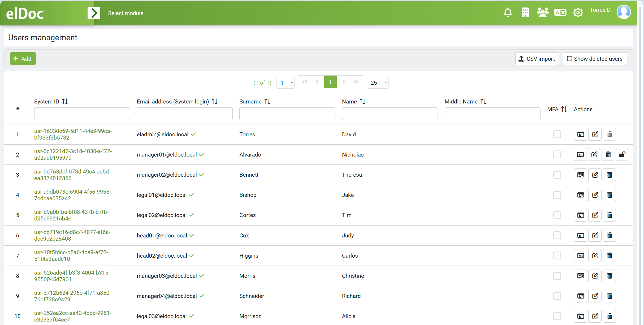Edit the user Bishop Jake
Viewport: 644px width, 325px height.
pyautogui.click(x=595, y=195)
